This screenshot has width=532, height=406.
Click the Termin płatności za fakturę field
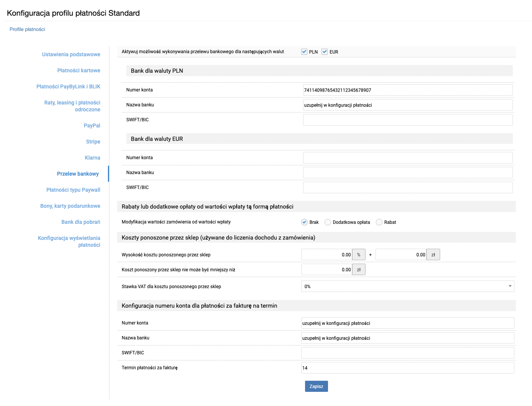coord(408,368)
